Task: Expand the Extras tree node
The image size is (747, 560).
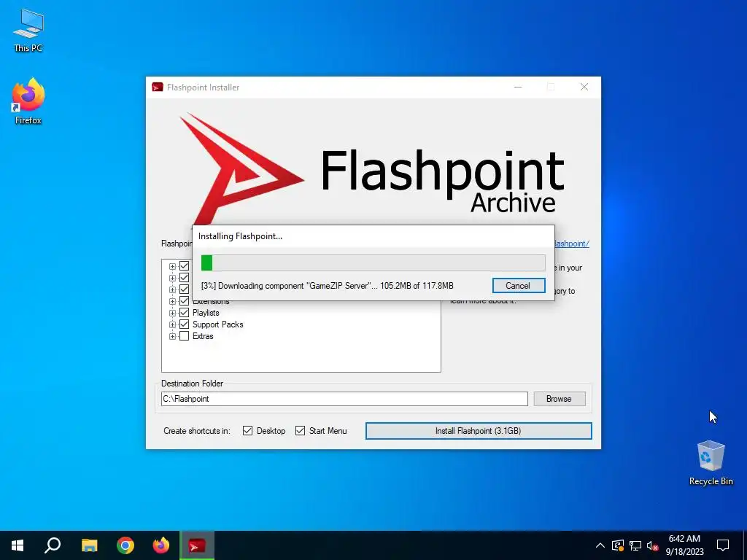Action: pos(172,336)
